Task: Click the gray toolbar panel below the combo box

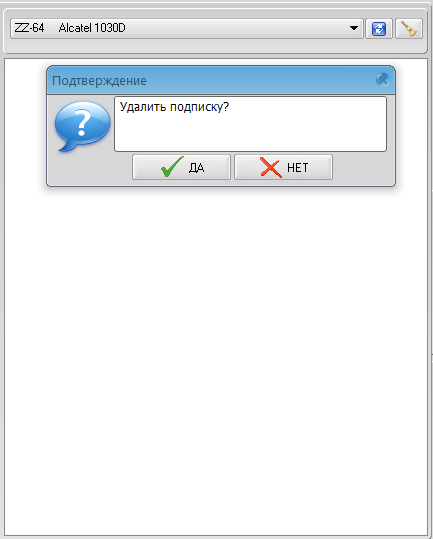Action: coord(216,46)
